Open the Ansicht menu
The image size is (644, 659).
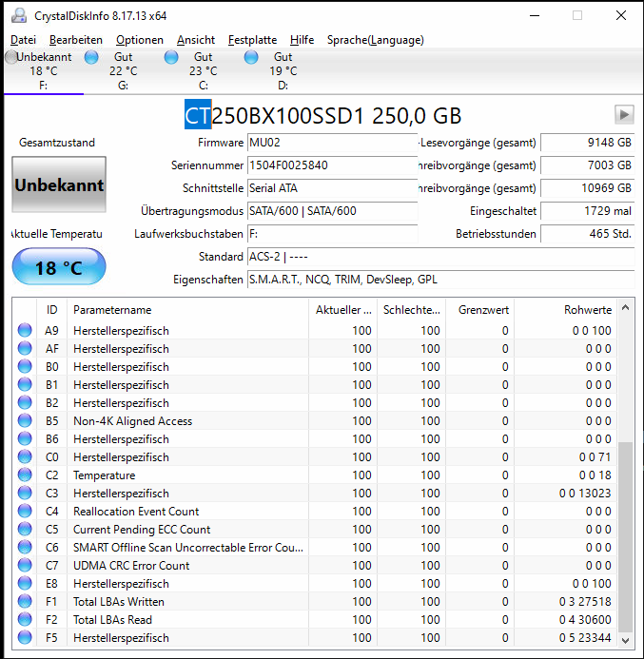coord(195,40)
